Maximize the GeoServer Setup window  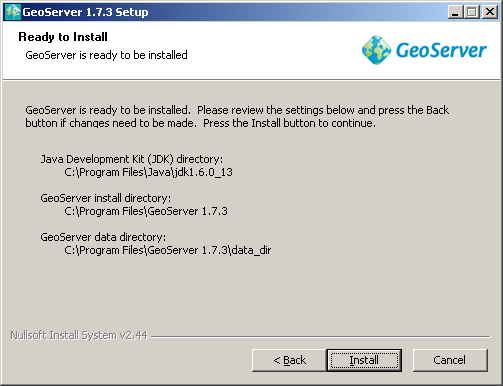click(472, 12)
